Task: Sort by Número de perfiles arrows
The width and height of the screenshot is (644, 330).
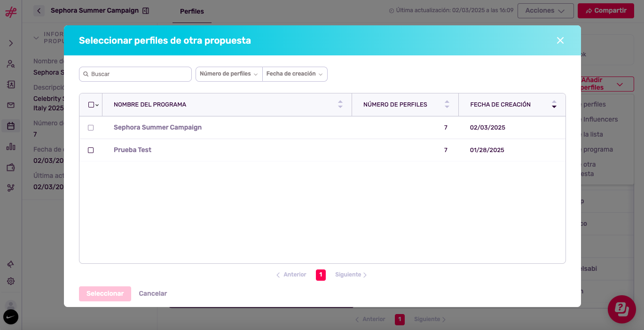Action: point(447,104)
